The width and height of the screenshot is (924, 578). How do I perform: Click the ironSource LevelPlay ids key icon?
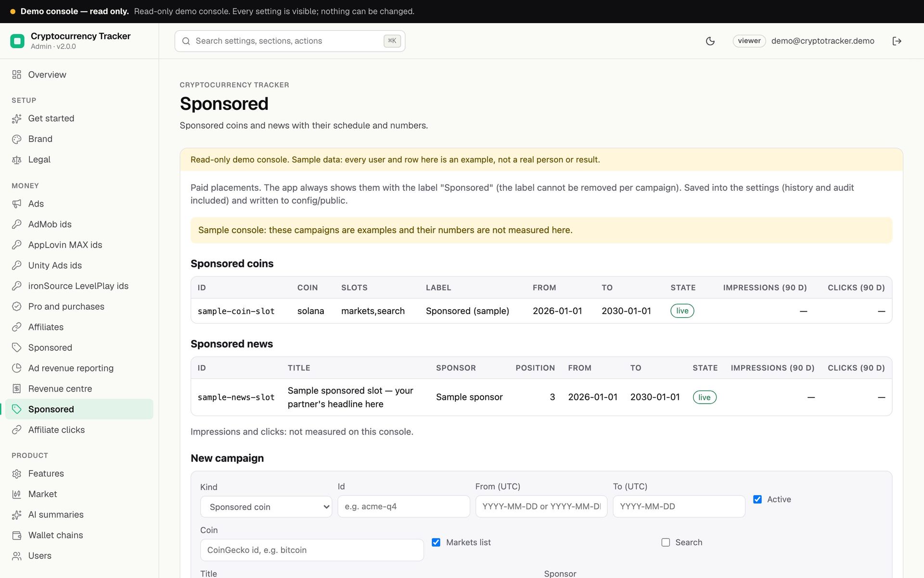17,286
